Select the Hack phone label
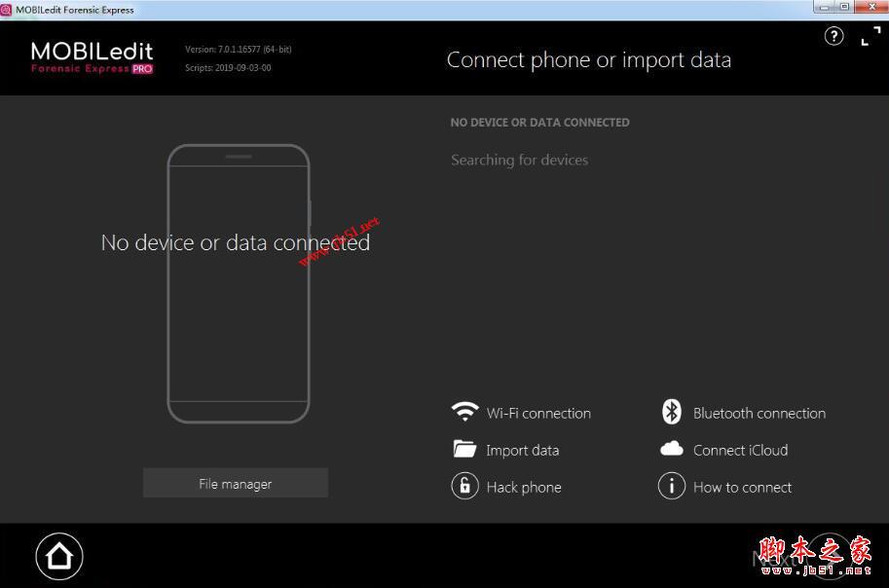 coord(524,487)
